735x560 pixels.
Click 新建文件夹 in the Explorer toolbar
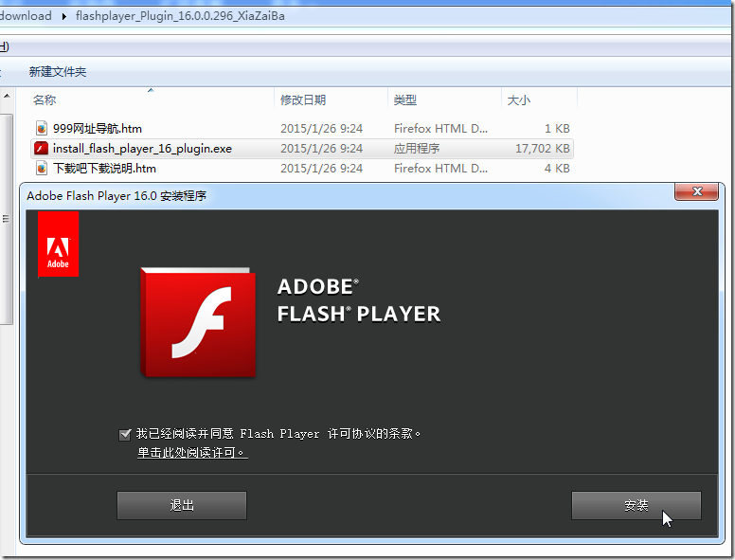(58, 72)
